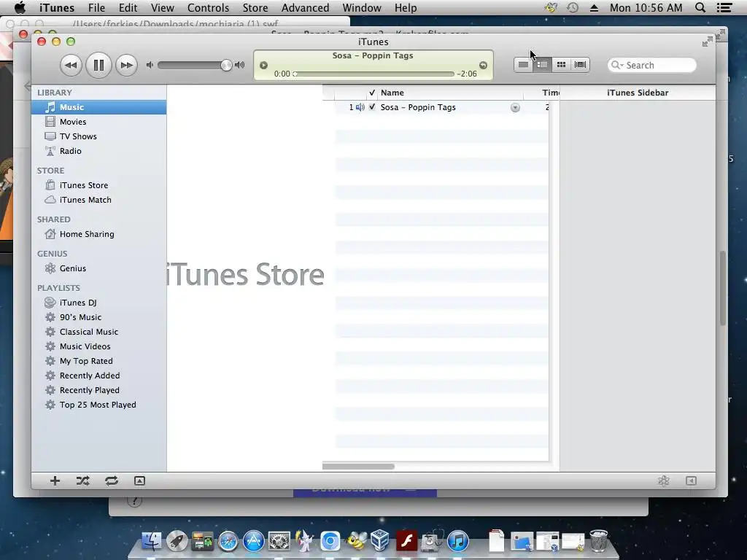Open the Advanced menu
Screen dimensions: 747x560
306,7
